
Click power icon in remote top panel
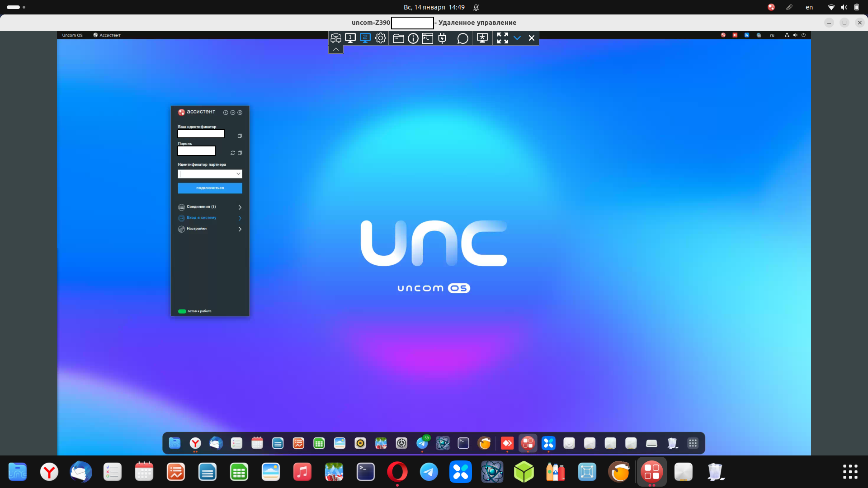(x=803, y=35)
